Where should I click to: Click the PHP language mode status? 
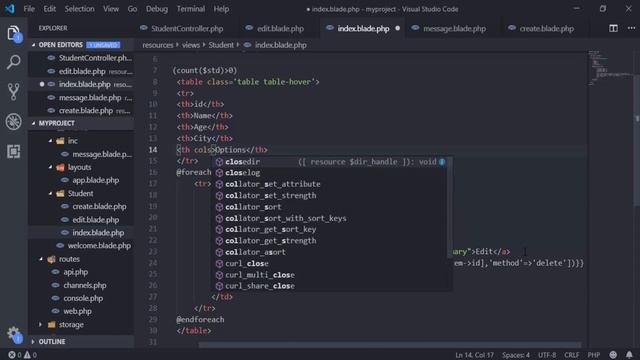tap(593, 355)
